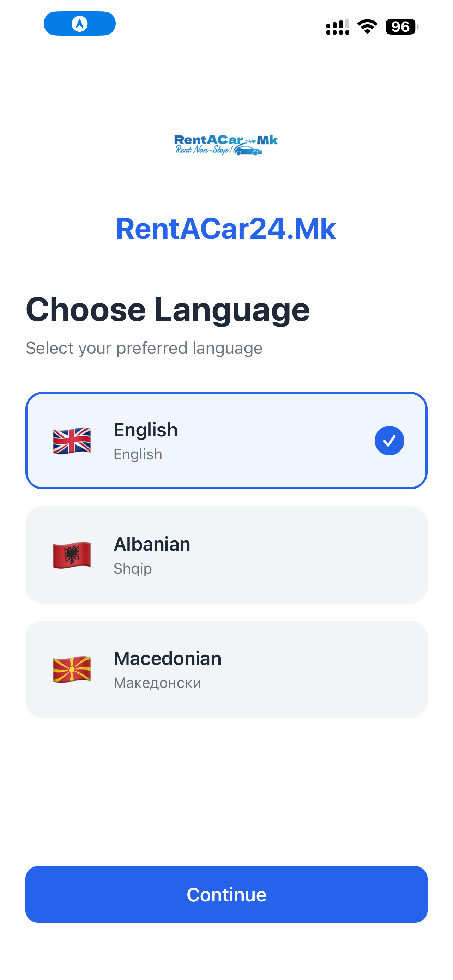Select the Macedonian language option
This screenshot has width=453, height=980.
click(x=226, y=669)
